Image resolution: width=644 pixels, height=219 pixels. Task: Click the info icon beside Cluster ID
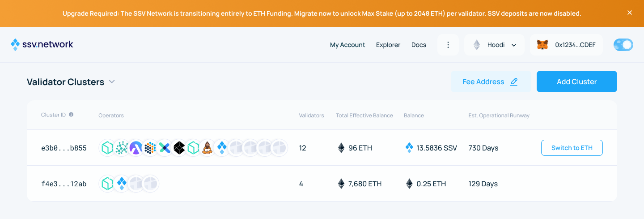point(71,115)
